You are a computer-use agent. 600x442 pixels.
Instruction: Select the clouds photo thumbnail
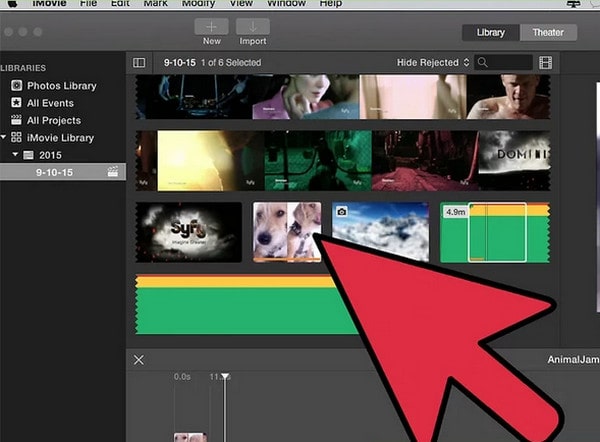click(x=380, y=232)
